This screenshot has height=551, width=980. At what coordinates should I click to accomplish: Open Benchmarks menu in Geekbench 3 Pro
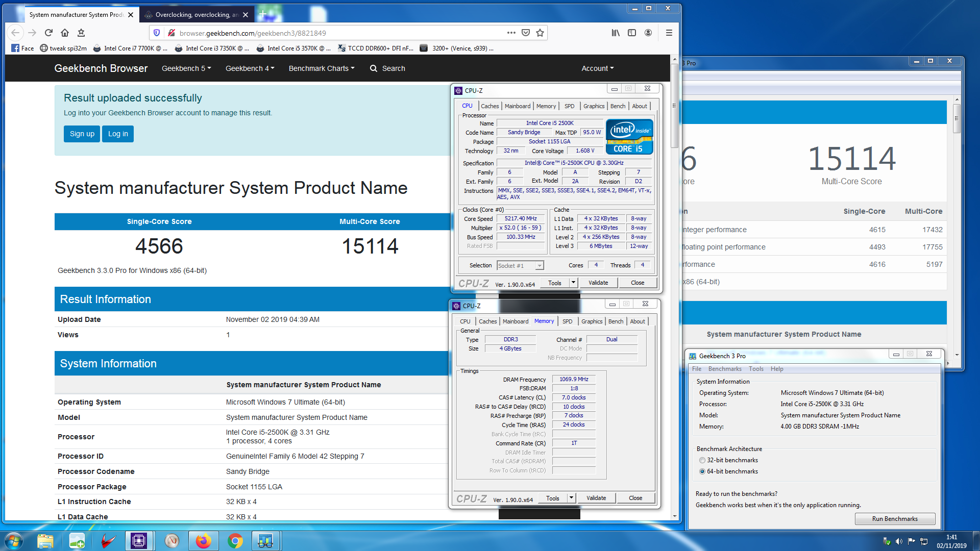click(x=725, y=369)
